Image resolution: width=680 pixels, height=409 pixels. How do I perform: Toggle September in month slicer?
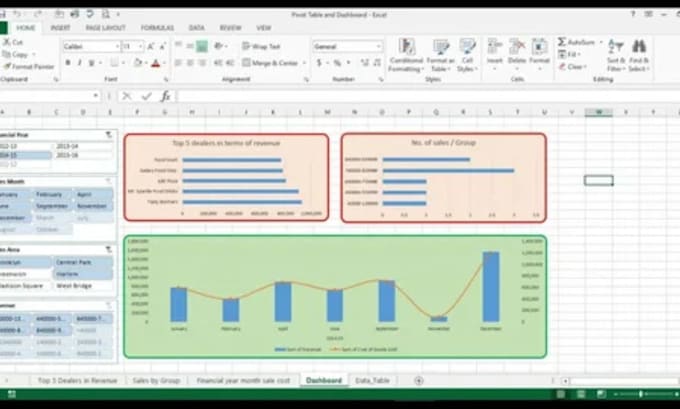(52, 206)
